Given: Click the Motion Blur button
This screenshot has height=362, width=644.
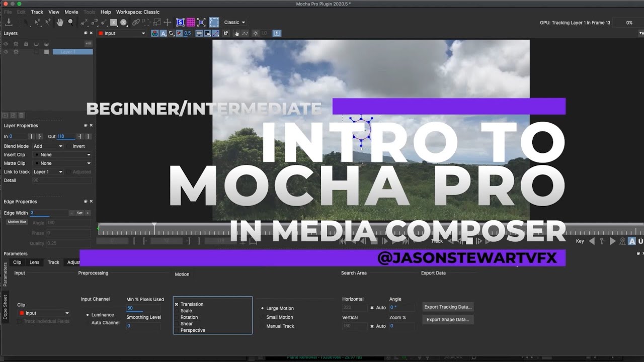Looking at the screenshot, I should click(17, 222).
